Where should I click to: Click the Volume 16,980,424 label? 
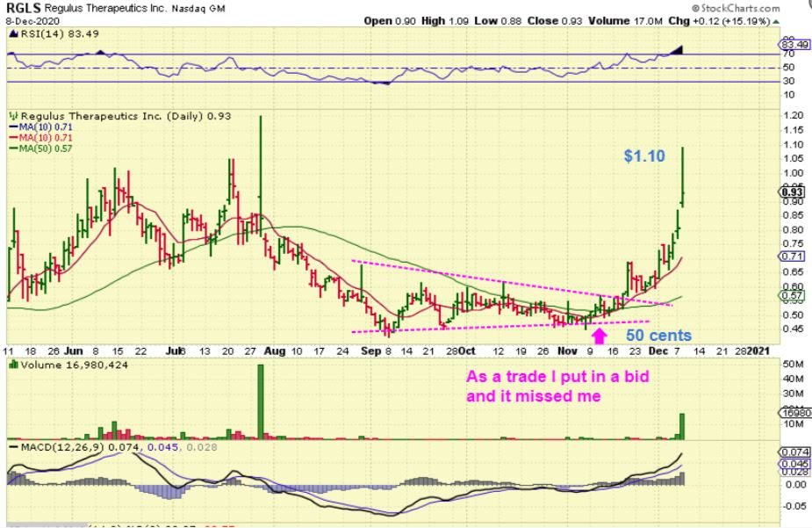pos(75,365)
